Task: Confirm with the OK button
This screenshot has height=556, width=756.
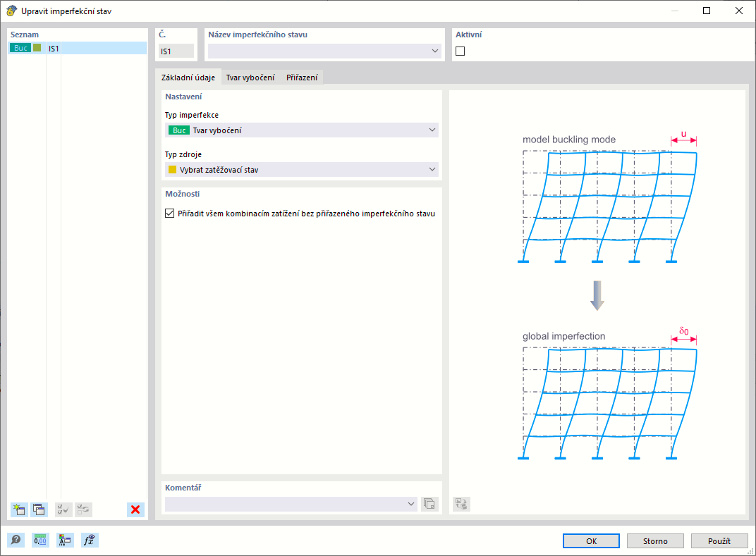Action: [591, 541]
